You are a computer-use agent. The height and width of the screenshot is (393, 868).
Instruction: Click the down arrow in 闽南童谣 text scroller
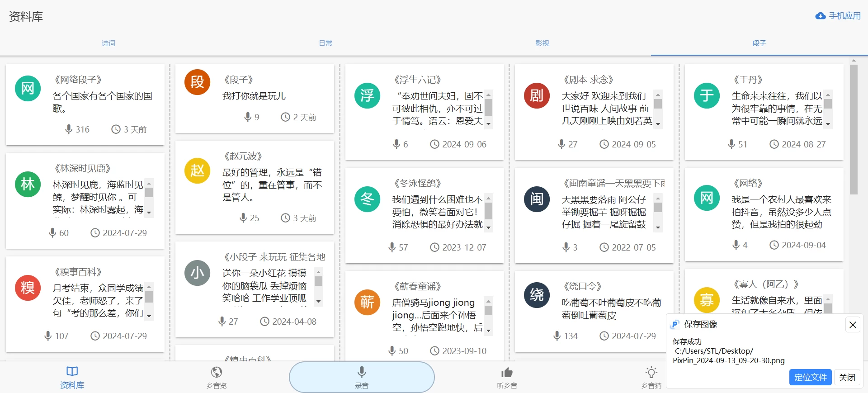[x=658, y=227]
